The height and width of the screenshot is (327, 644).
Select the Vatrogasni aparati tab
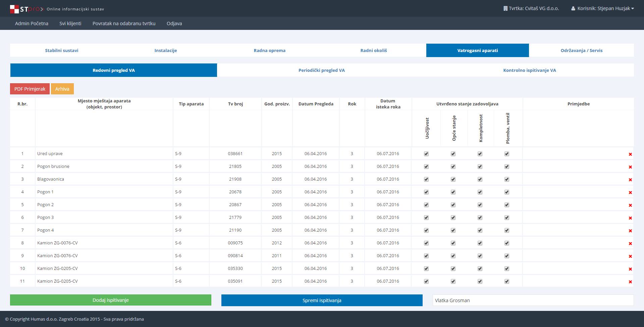(x=478, y=50)
